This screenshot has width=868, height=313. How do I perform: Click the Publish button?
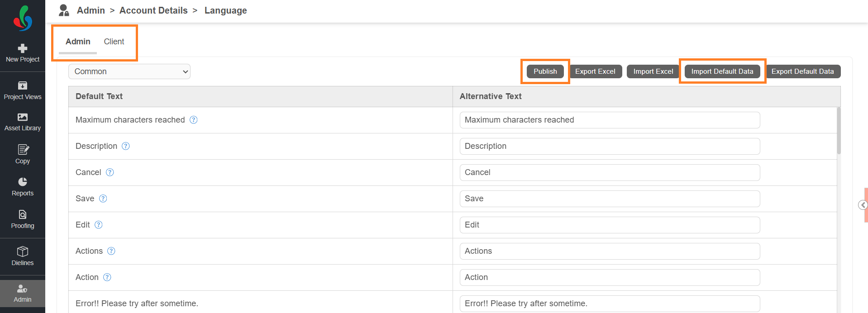(545, 71)
